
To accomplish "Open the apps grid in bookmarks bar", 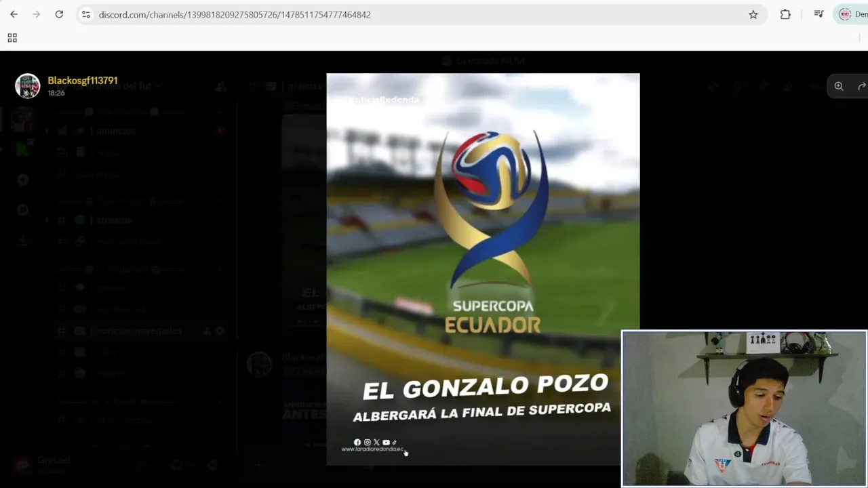I will (12, 38).
